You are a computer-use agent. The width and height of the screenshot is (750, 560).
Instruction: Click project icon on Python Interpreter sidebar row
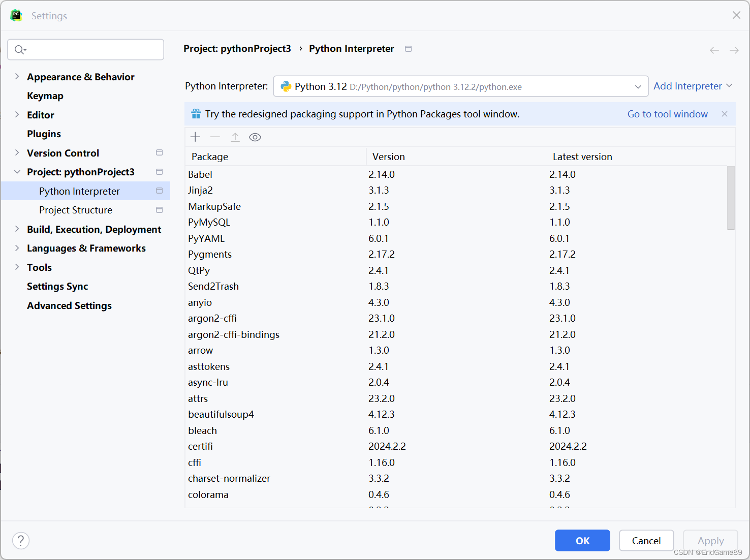point(159,191)
